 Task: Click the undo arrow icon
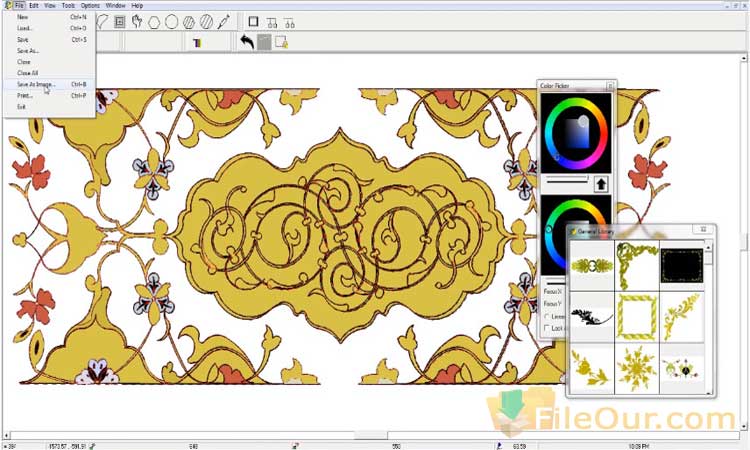point(246,42)
